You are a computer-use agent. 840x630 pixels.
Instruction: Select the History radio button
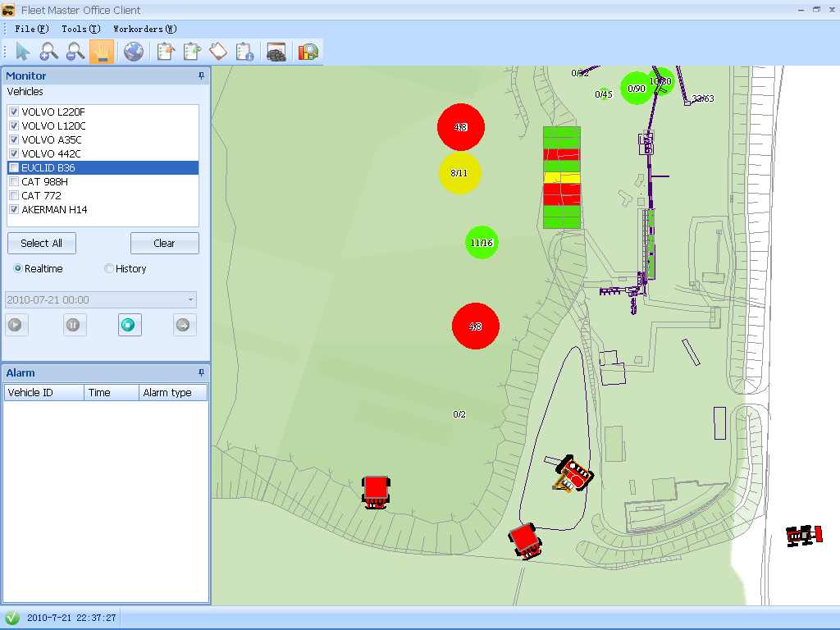(109, 268)
